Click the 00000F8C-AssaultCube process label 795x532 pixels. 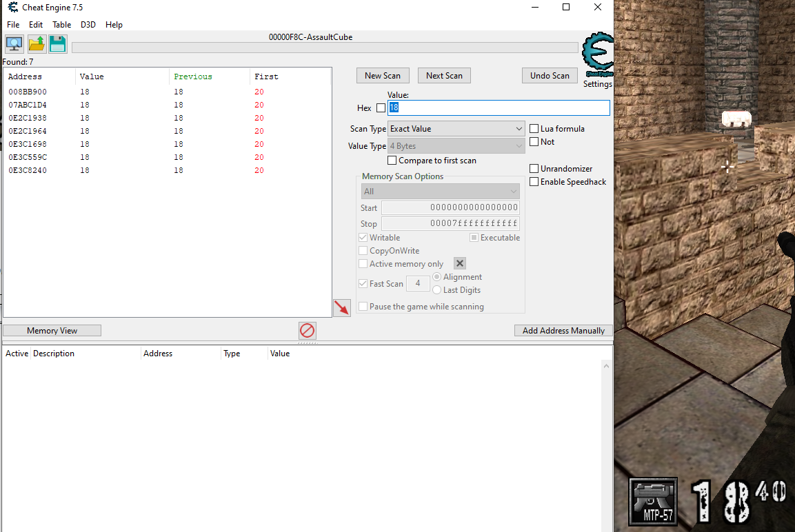[x=310, y=37]
